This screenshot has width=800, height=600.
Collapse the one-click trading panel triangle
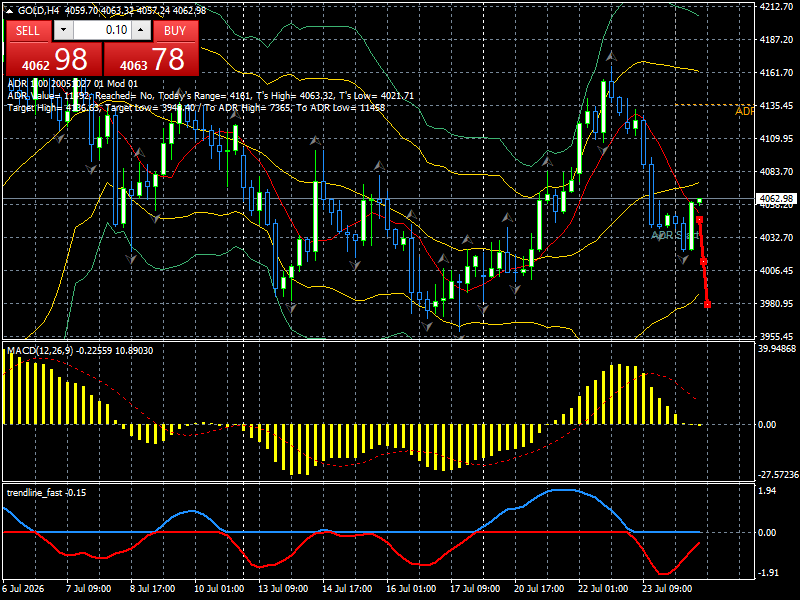9,10
